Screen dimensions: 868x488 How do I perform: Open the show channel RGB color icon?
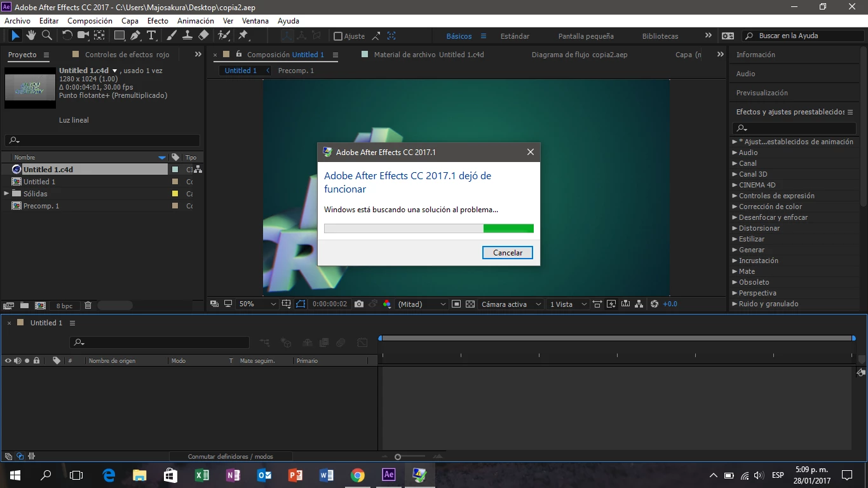(387, 304)
